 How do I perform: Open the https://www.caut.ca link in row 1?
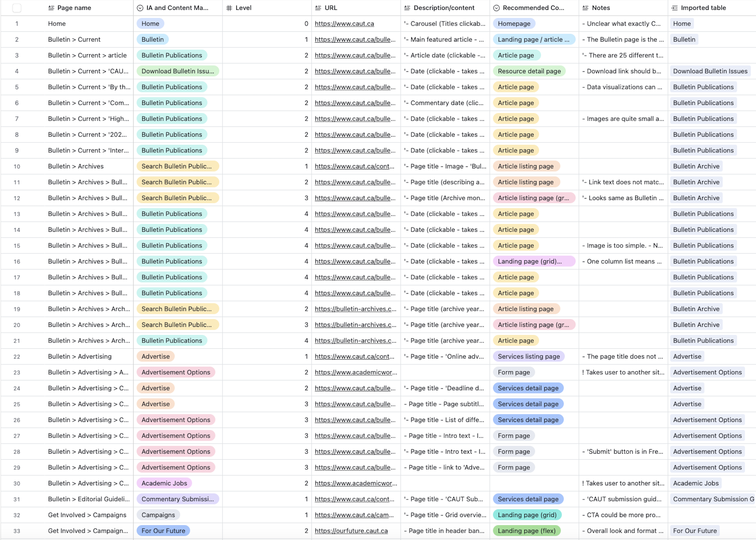(x=344, y=24)
